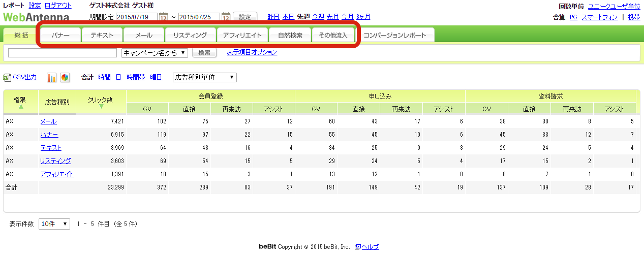The image size is (644, 256).
Task: Open the start date calendar picker
Action: pyautogui.click(x=163, y=17)
